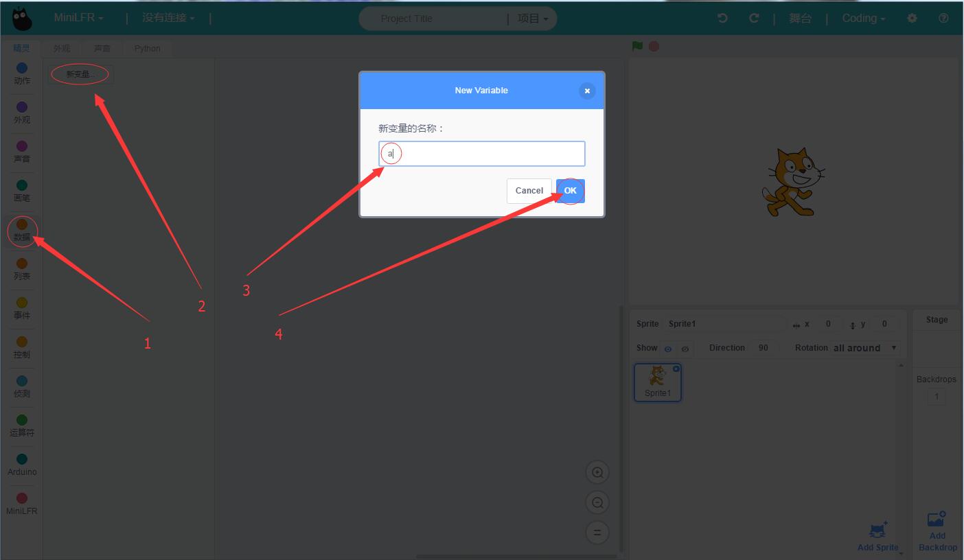964x560 pixels.
Task: Click the cat sprite on the stage
Action: click(792, 181)
